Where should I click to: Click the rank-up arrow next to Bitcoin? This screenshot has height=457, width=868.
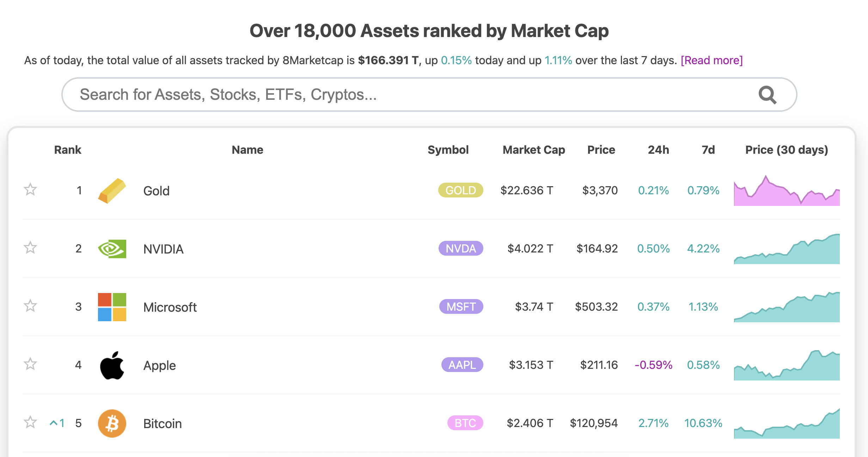pyautogui.click(x=57, y=423)
